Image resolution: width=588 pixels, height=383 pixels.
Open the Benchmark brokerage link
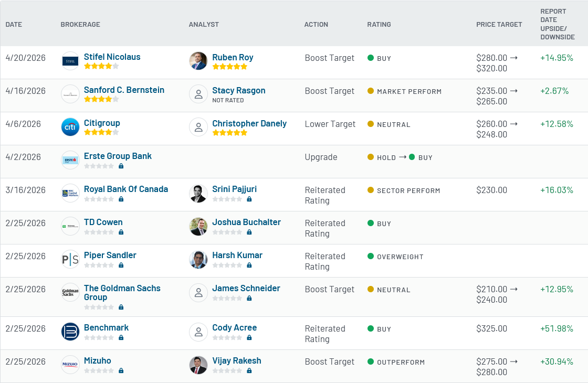click(106, 327)
